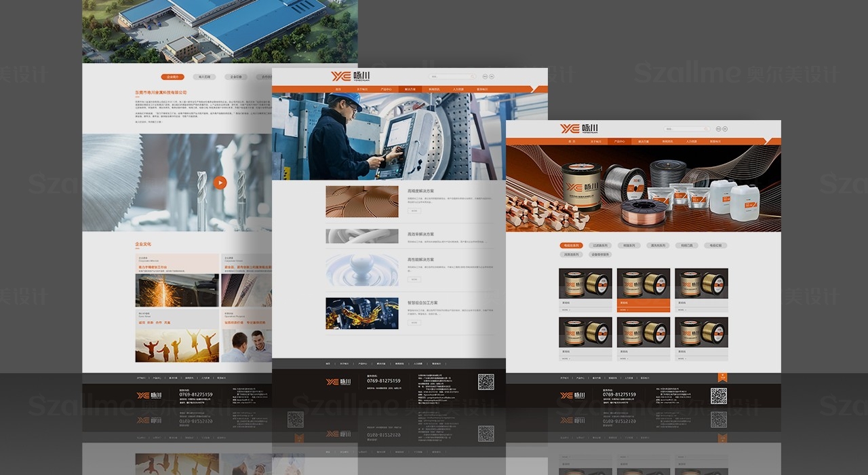Screen dimensions: 868x475
Task: Click MORE button under 高精度解决方案
Action: click(x=414, y=211)
